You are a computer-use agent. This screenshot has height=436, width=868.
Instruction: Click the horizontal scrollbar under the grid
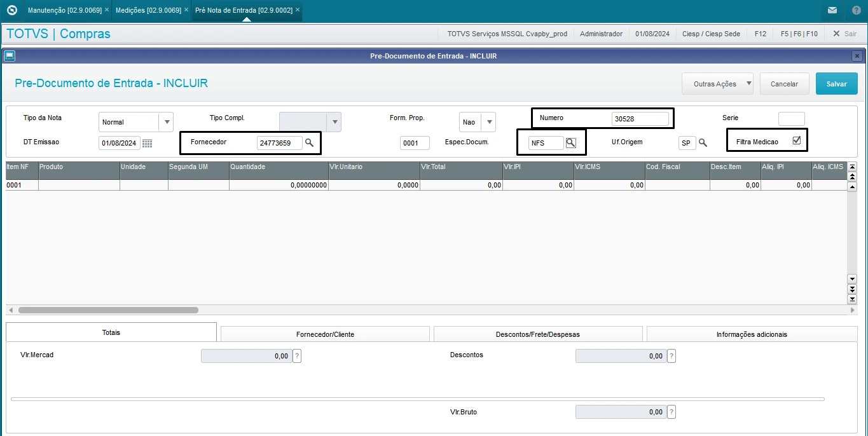108,310
